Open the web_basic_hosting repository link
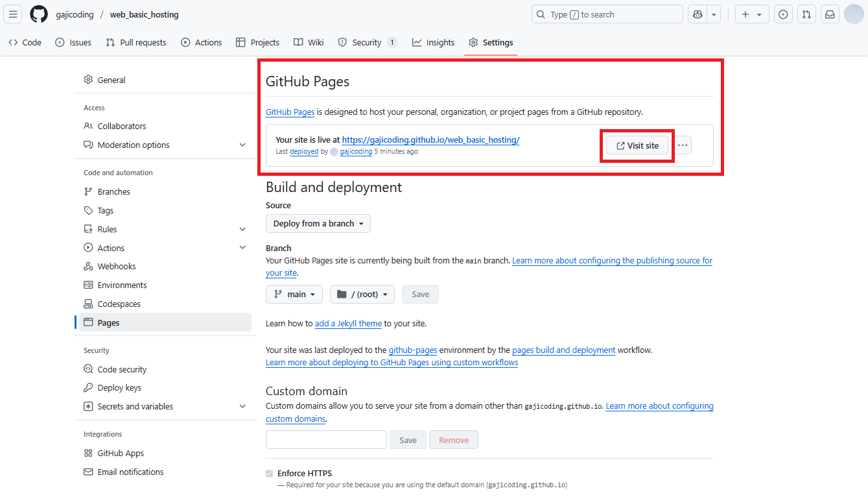The height and width of the screenshot is (497, 868). tap(144, 14)
